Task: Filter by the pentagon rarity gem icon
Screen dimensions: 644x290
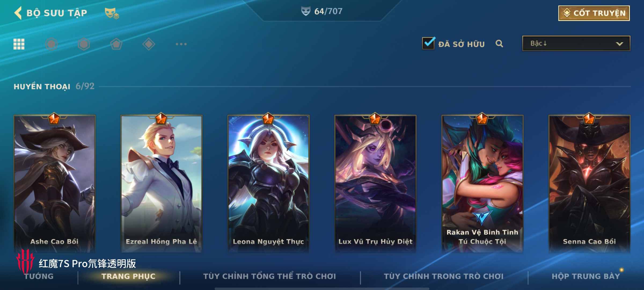Action: point(116,44)
